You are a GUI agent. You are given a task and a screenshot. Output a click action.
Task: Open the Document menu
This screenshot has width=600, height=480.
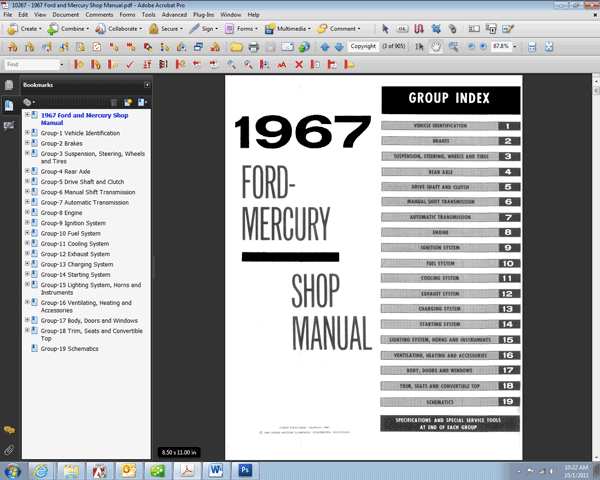[x=66, y=15]
